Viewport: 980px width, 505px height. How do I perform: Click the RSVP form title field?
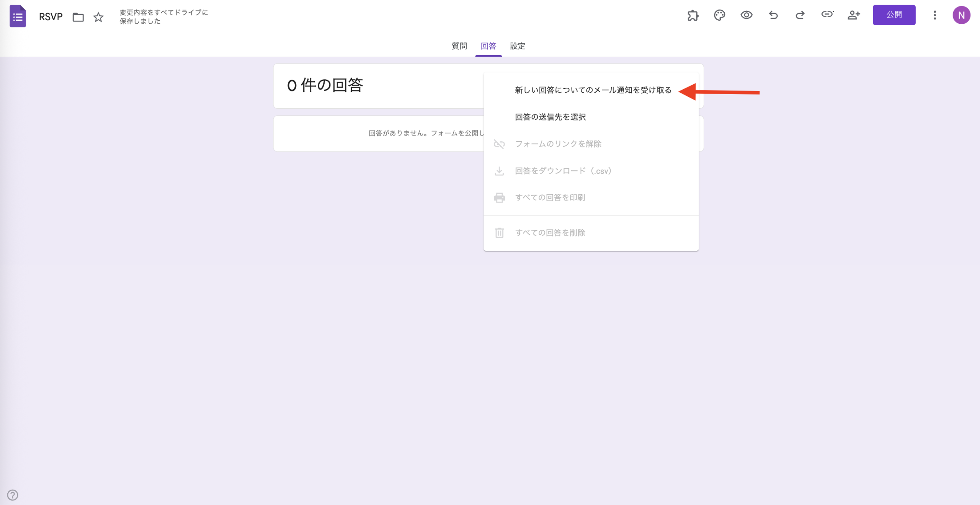50,16
